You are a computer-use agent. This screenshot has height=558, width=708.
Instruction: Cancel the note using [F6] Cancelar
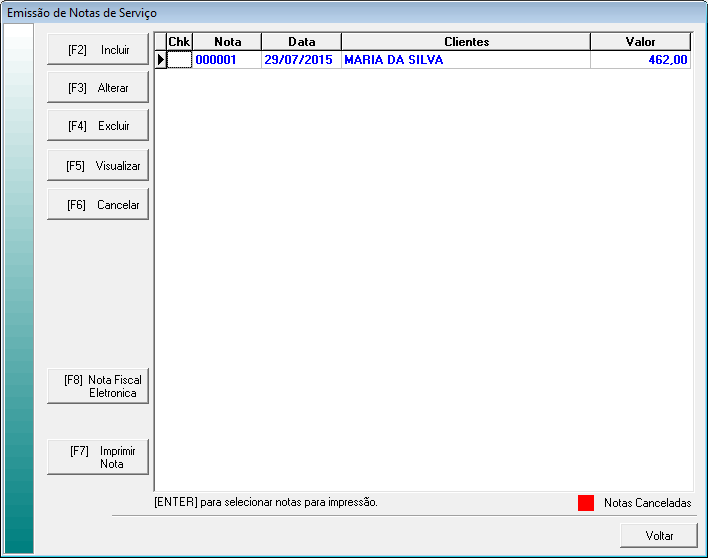[98, 204]
